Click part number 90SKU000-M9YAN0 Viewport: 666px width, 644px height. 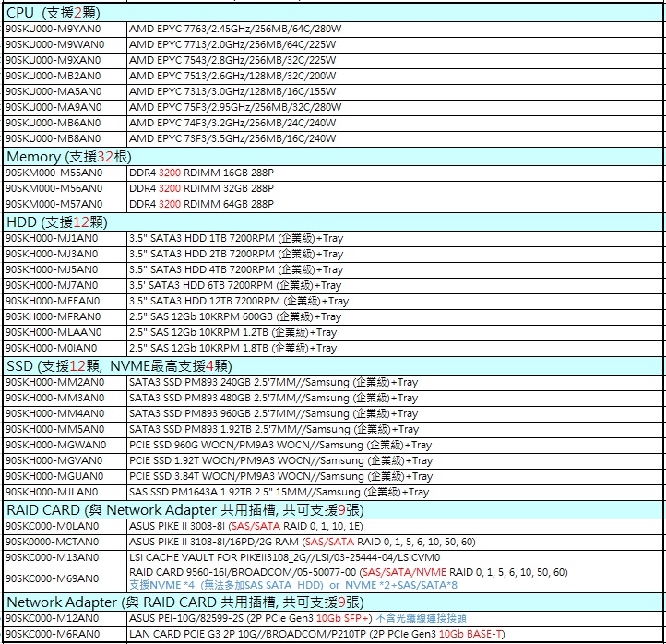54,29
